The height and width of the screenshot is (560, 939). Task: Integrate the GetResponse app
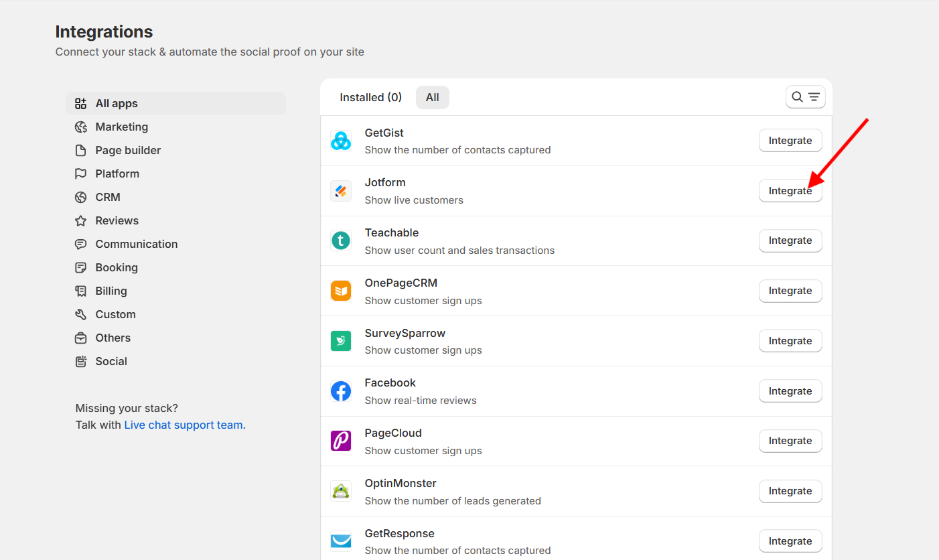tap(790, 541)
